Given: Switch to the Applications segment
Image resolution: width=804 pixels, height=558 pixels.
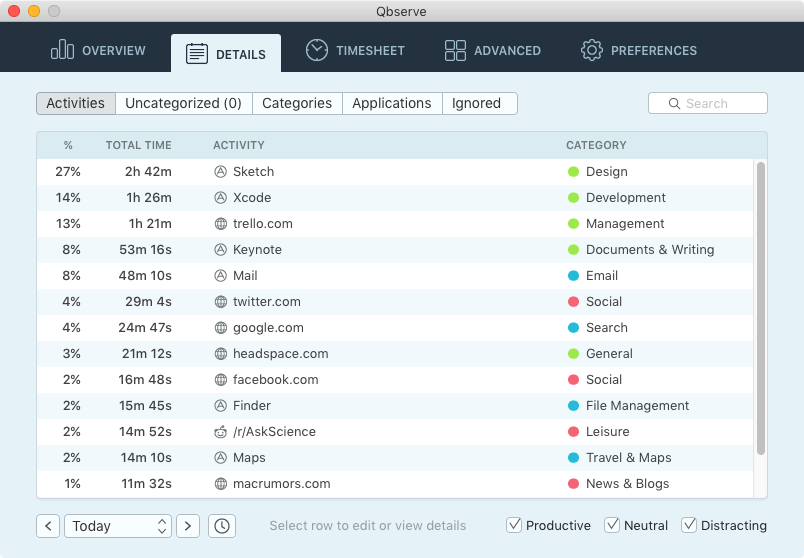Looking at the screenshot, I should pyautogui.click(x=392, y=104).
